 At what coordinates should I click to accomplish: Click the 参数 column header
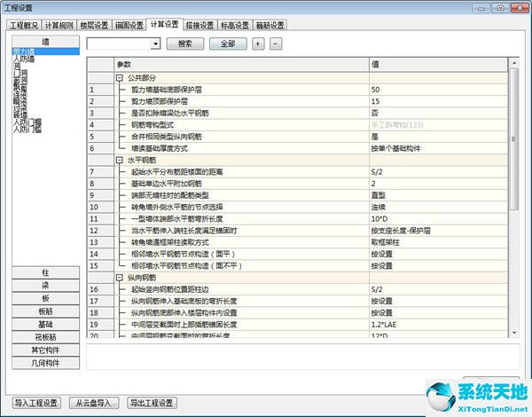[x=241, y=65]
